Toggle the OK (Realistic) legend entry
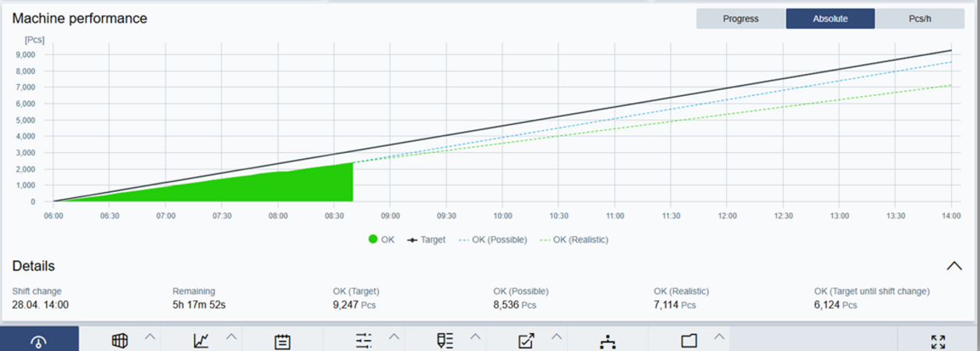Viewport: 980px width, 351px height. click(x=574, y=239)
